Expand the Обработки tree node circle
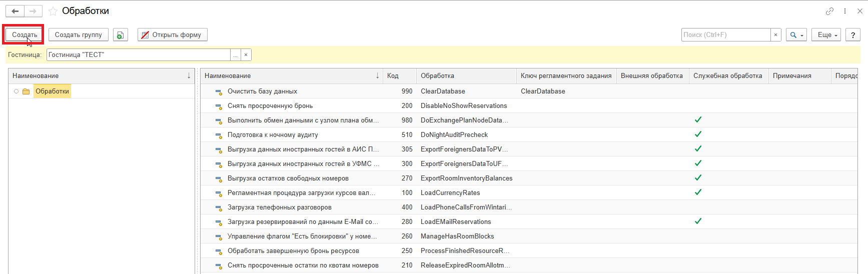The image size is (868, 274). coord(17,91)
